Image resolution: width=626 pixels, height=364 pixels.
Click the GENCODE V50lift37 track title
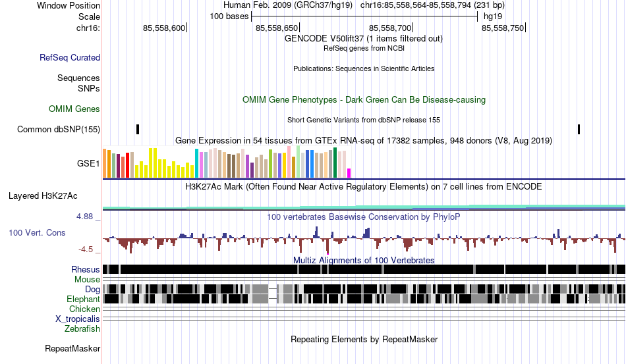point(364,39)
